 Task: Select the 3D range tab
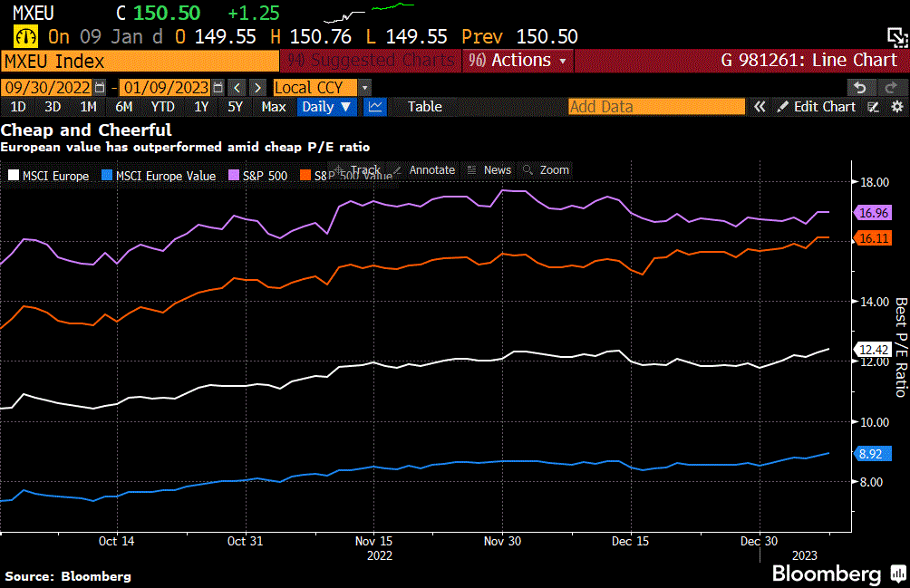(x=53, y=107)
